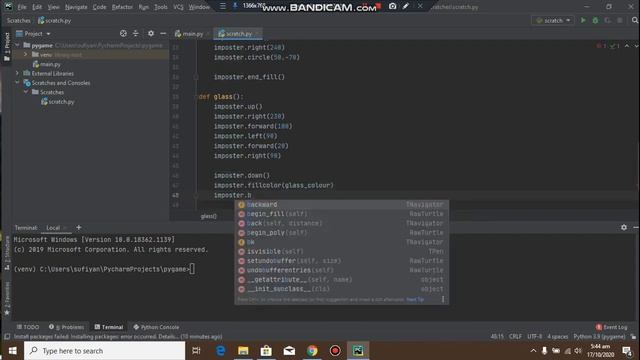The height and width of the screenshot is (360, 640).
Task: Add a new terminal session
Action: point(78,227)
